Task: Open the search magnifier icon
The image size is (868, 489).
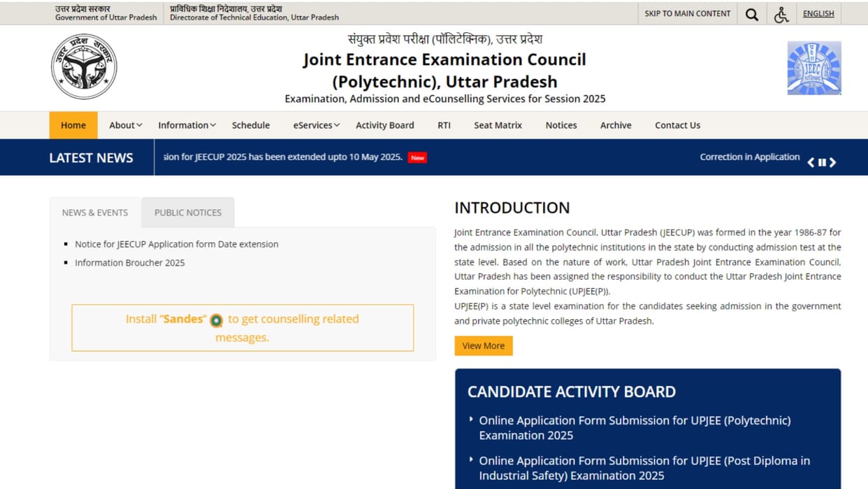Action: coord(752,14)
